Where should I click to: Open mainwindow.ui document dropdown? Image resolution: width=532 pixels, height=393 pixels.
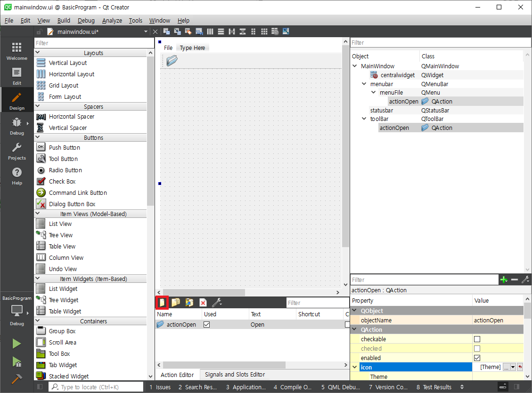click(146, 32)
